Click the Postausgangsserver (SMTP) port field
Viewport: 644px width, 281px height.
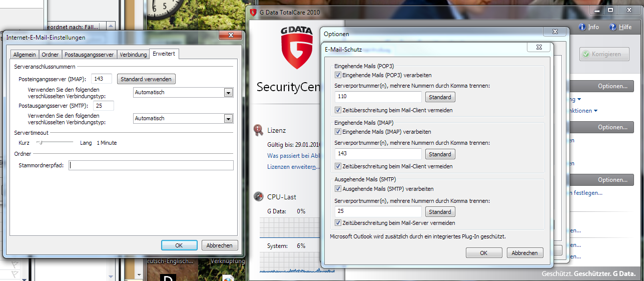point(104,106)
